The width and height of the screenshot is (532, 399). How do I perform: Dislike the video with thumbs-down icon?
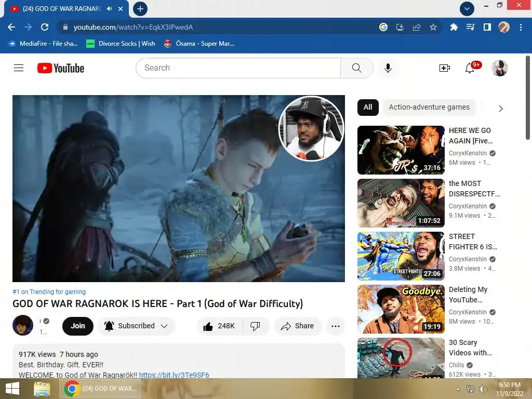[255, 326]
